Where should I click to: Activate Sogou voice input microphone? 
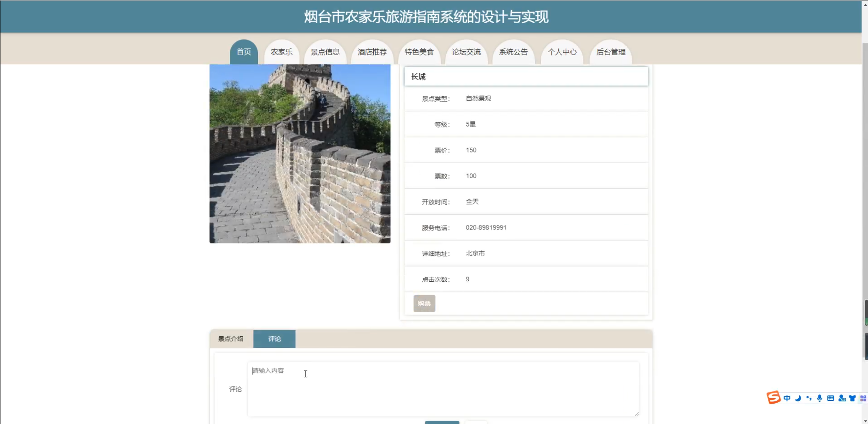tap(820, 398)
